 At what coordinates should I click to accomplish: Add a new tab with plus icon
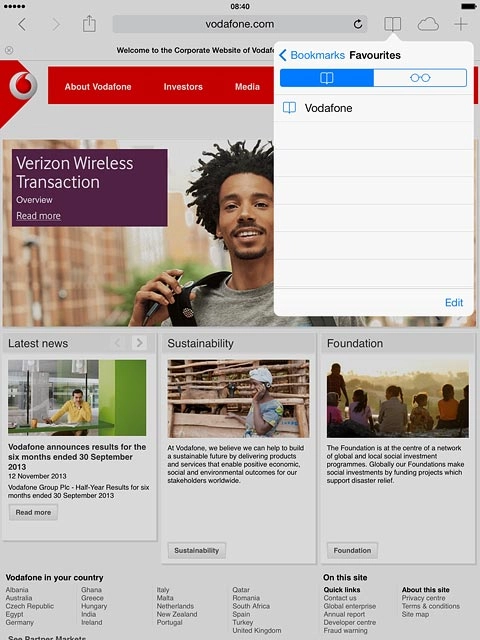point(461,24)
